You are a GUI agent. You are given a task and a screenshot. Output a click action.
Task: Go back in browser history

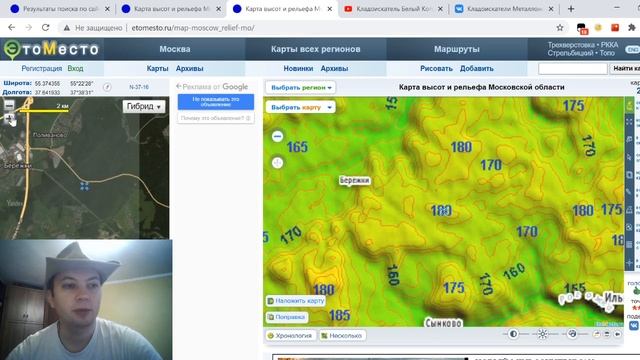click(11, 28)
